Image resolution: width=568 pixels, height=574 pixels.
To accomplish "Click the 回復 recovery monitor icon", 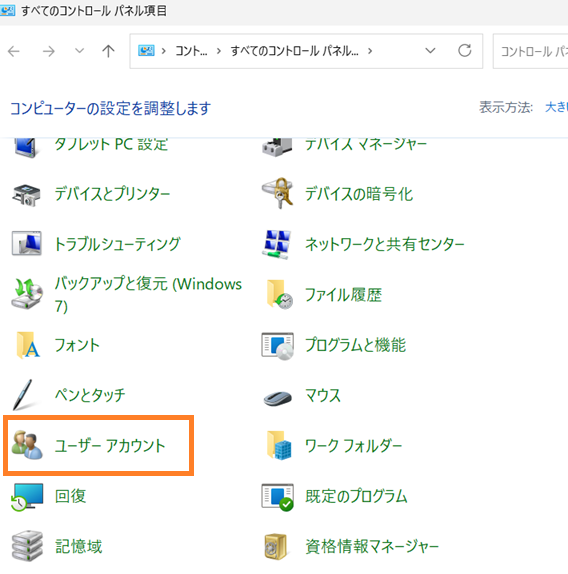I will [27, 497].
